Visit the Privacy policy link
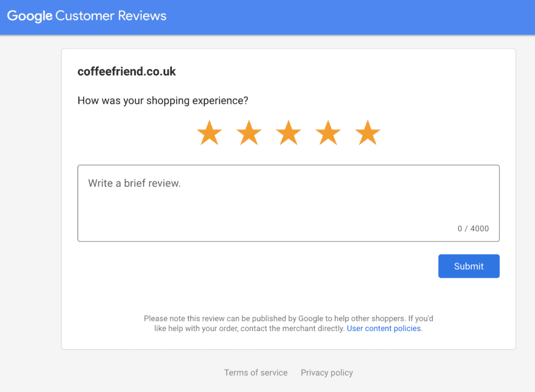This screenshot has height=392, width=535. [327, 373]
